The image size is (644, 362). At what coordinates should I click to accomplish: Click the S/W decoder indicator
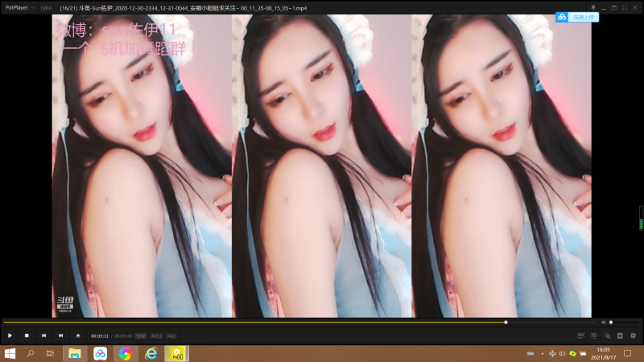pos(141,335)
